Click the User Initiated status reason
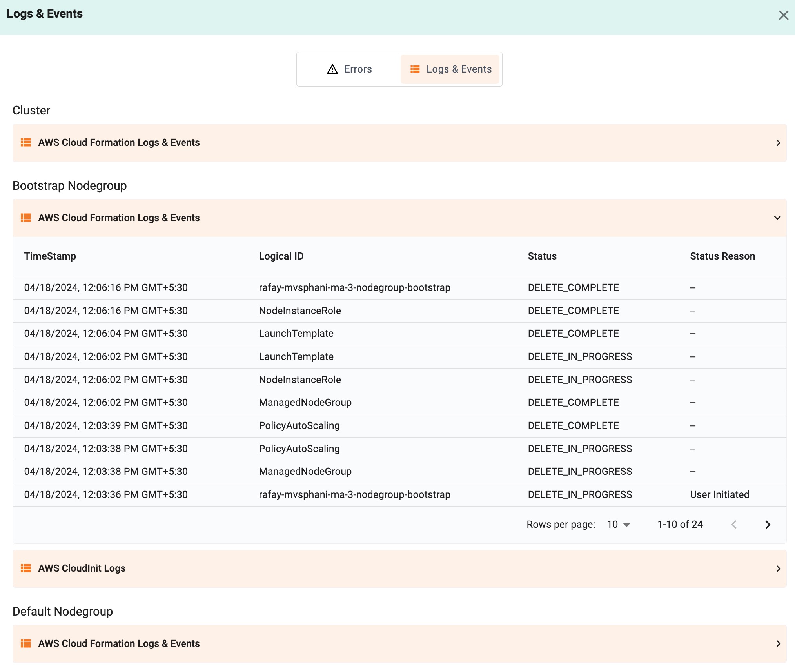This screenshot has height=672, width=795. click(719, 494)
